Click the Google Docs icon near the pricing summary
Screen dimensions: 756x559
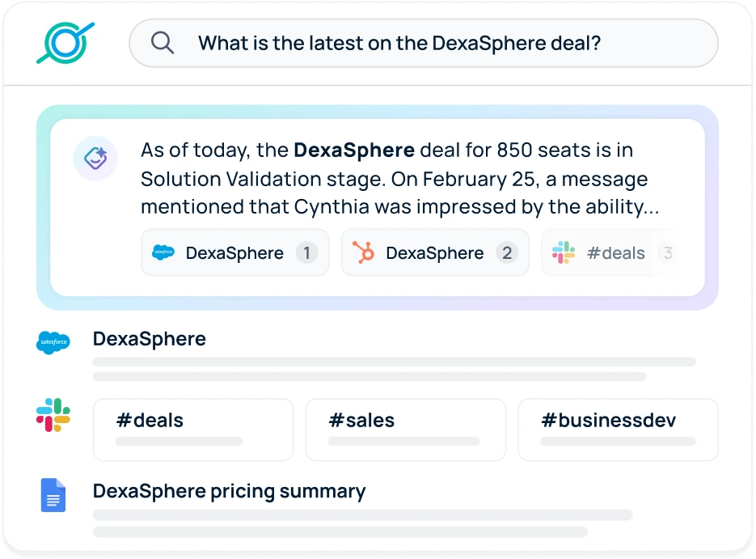tap(53, 495)
